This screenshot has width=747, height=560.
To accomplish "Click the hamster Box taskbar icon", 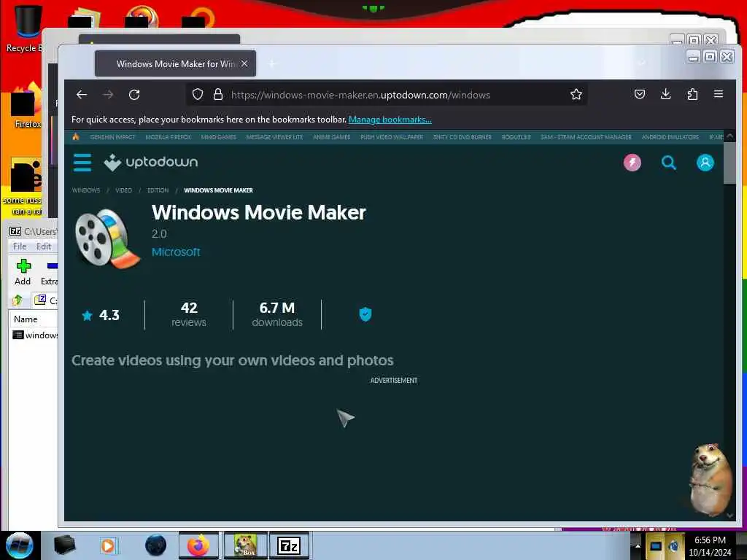I will (245, 545).
